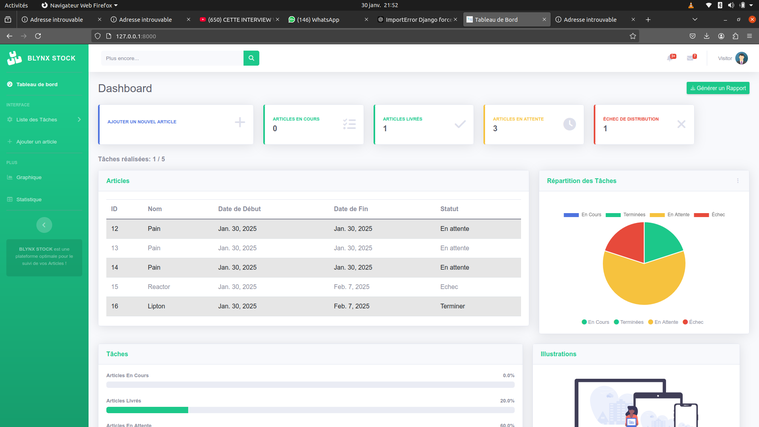
Task: Focus the Plus encore search field
Action: (x=172, y=58)
